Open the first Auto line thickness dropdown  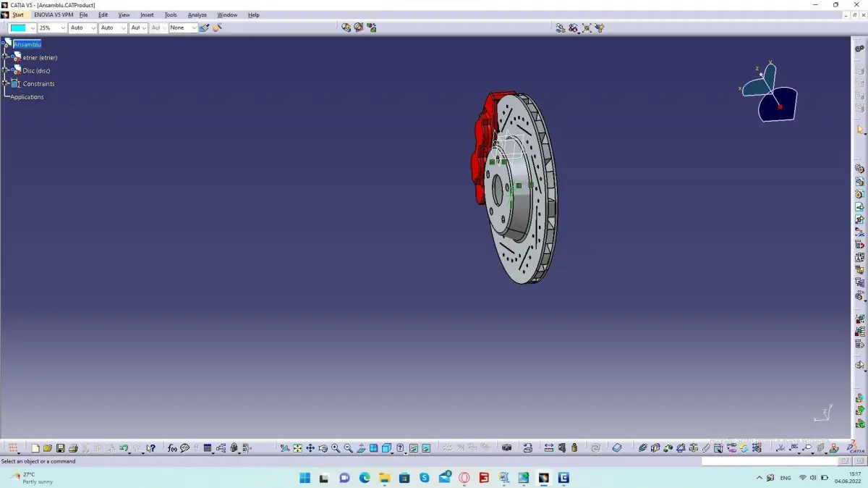click(x=93, y=28)
